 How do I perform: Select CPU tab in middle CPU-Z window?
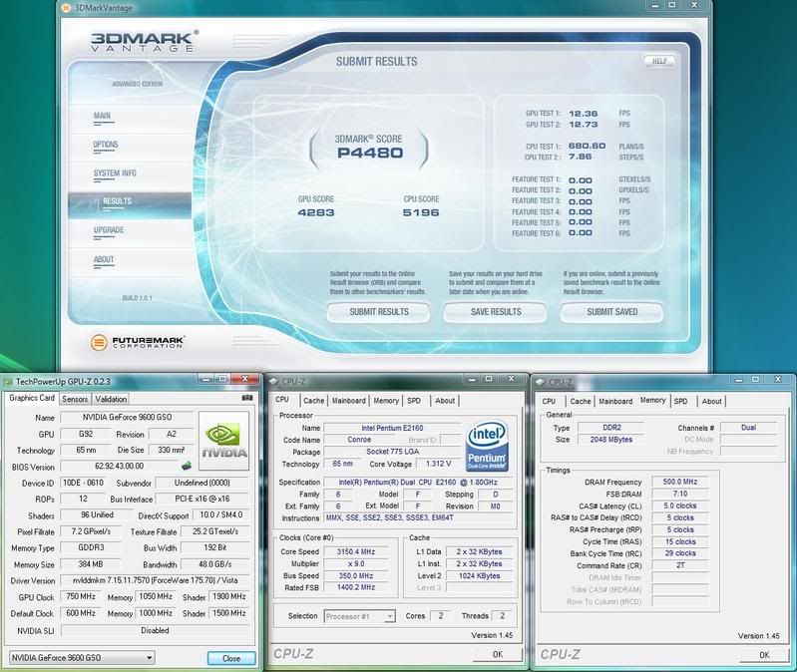coord(282,399)
